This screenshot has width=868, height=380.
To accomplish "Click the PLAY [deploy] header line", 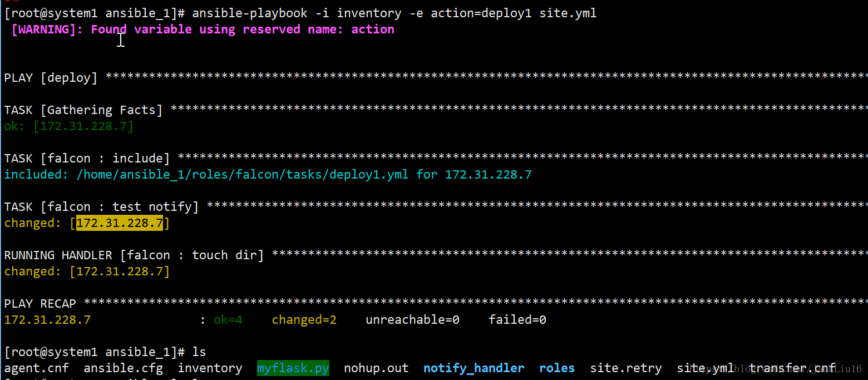I will tap(436, 78).
